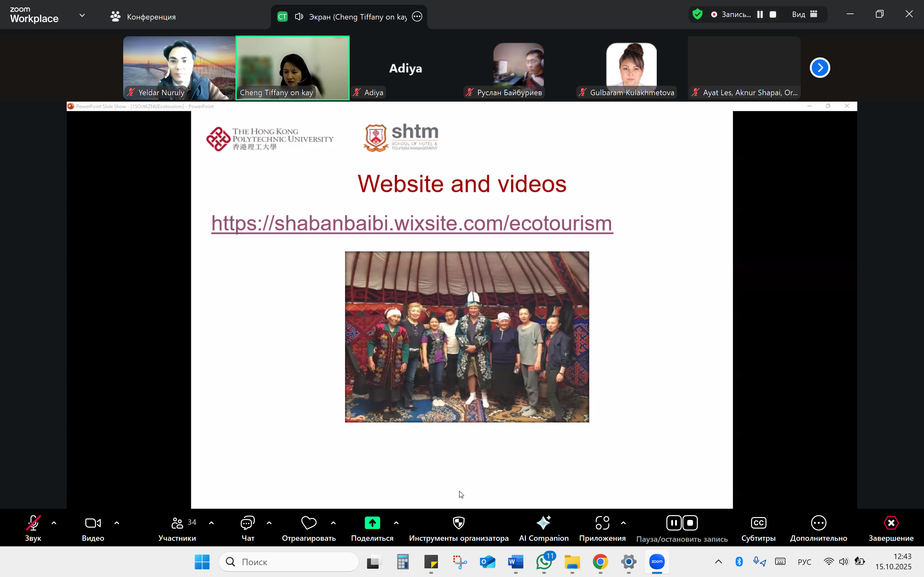Open the shabanbaibi wixsite ecotourism link
The image size is (924, 577).
click(412, 223)
